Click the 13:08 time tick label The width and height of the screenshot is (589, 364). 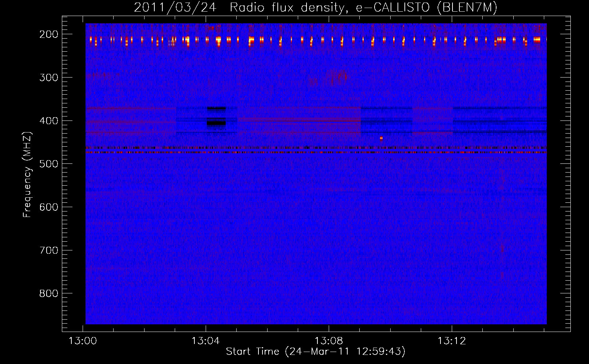click(329, 341)
